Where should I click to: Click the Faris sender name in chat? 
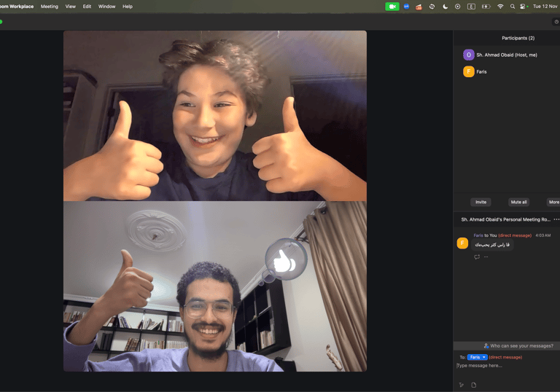tap(478, 235)
